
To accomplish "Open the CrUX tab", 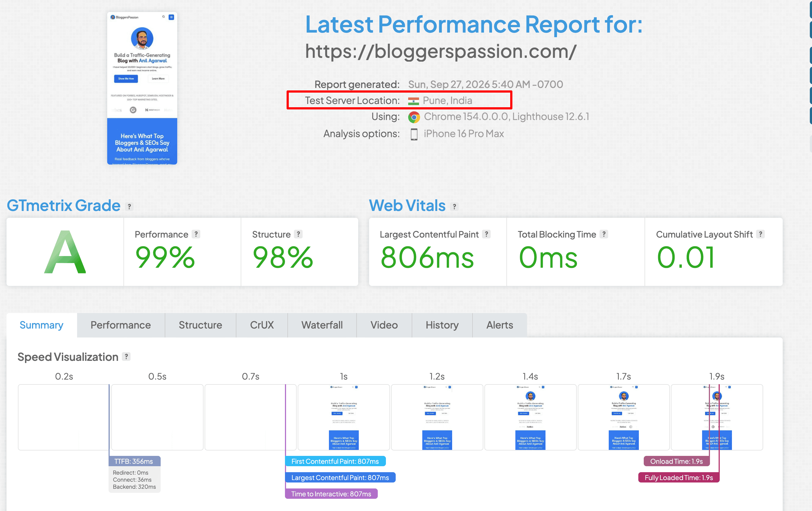I will point(262,325).
